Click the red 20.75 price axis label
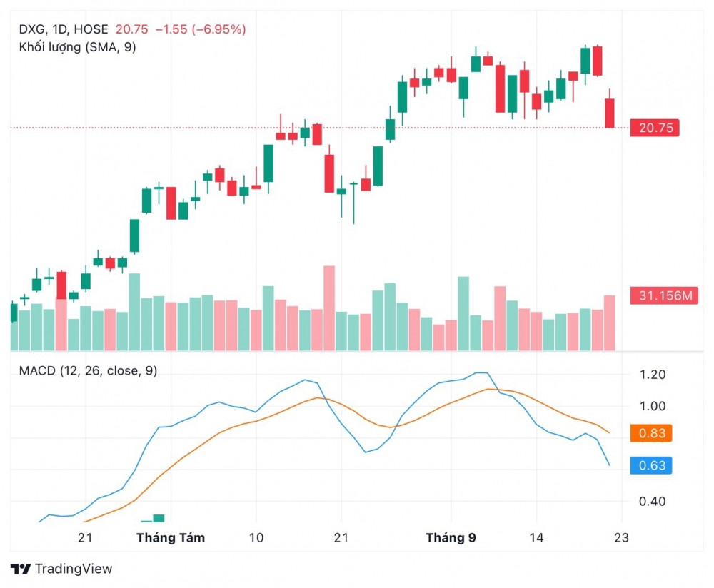Viewport: 714px width, 588px height. click(x=655, y=128)
